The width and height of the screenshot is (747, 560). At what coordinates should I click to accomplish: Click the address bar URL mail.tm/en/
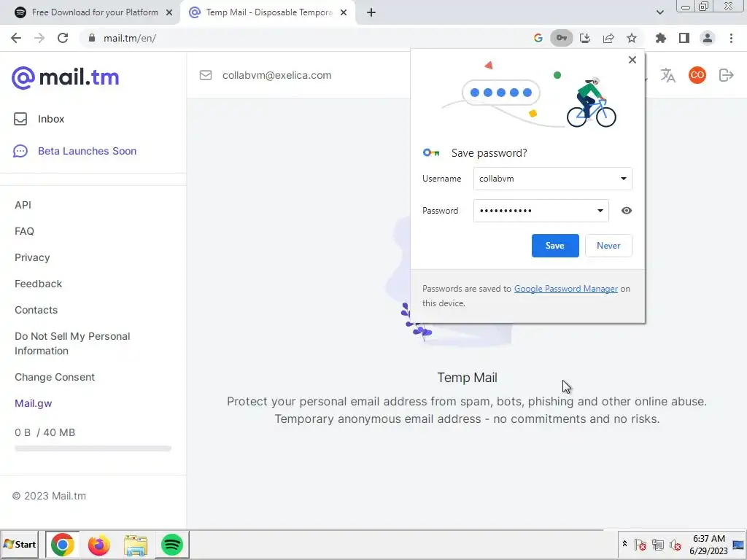pos(130,38)
